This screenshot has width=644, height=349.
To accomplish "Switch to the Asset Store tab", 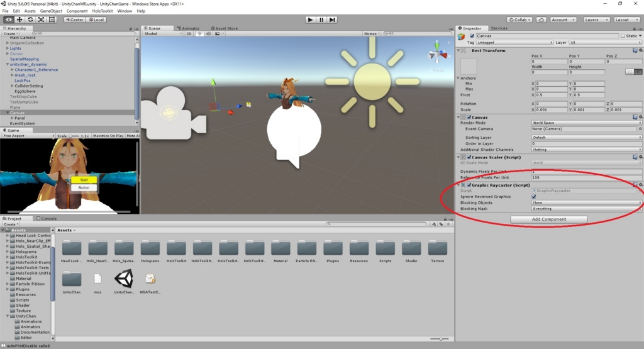I will 224,28.
